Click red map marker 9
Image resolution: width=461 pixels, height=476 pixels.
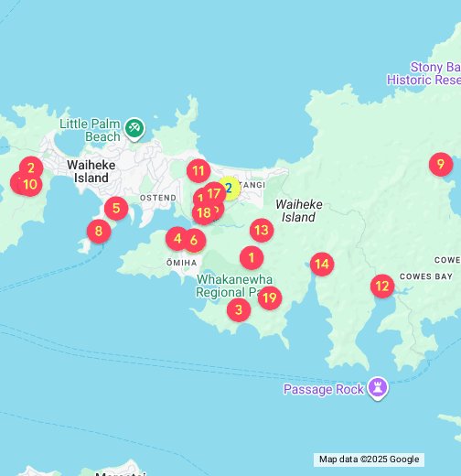pos(441,165)
